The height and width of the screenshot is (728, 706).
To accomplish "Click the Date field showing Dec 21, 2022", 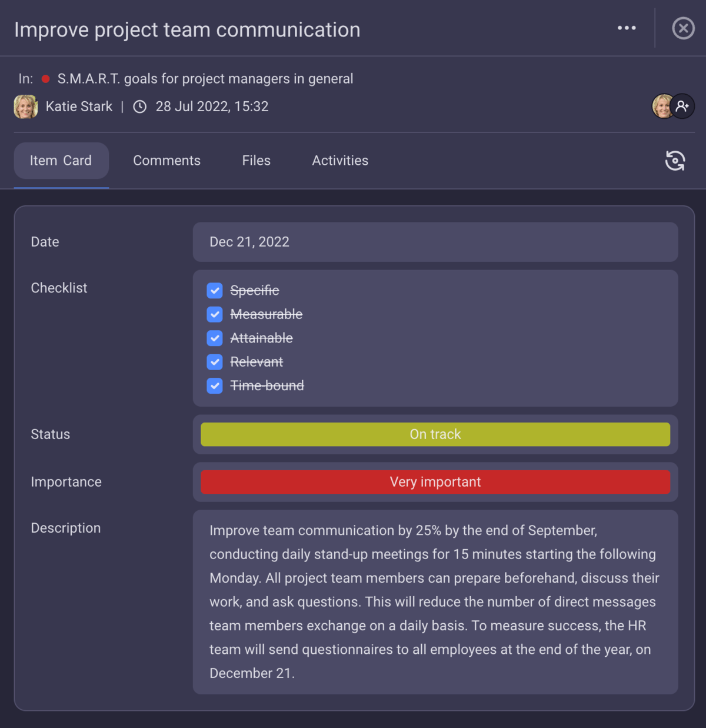I will click(435, 242).
